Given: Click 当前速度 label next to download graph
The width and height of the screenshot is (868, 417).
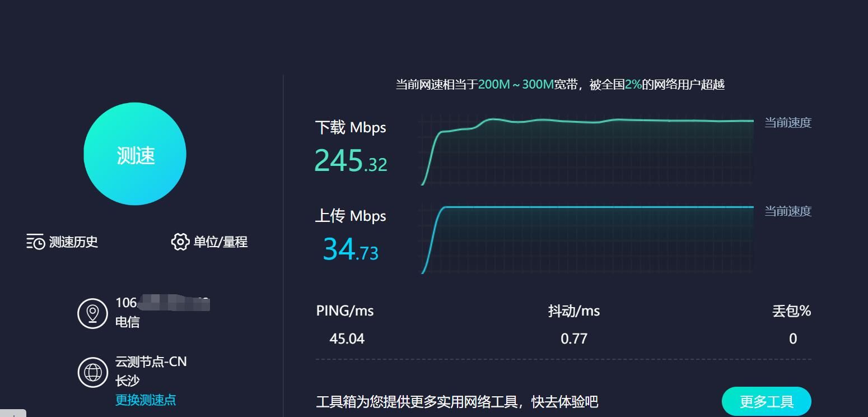Looking at the screenshot, I should pyautogui.click(x=788, y=123).
